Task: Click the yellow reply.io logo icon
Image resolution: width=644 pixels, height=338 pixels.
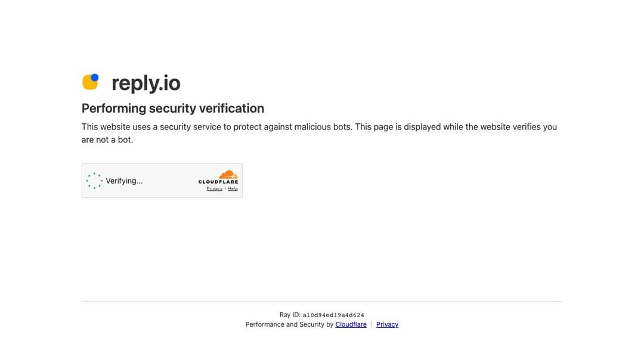Action: pos(91,81)
